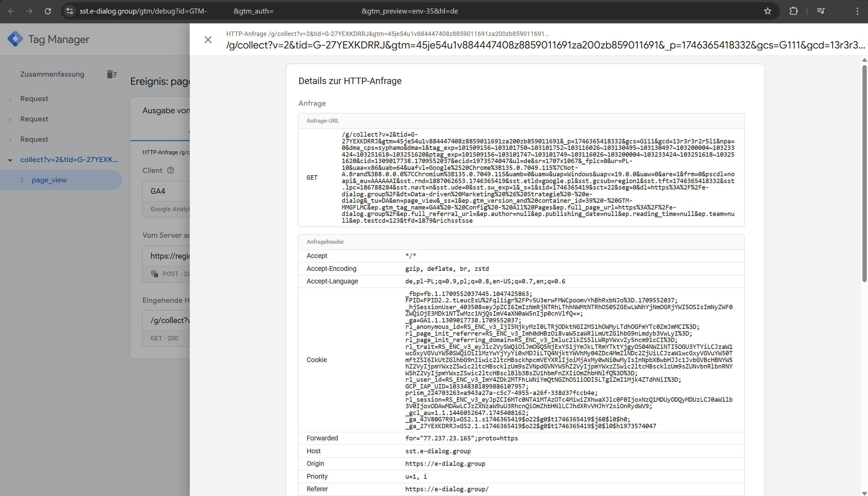Reload the page using refresh icon
Viewport: 868px width, 496px height.
click(48, 11)
